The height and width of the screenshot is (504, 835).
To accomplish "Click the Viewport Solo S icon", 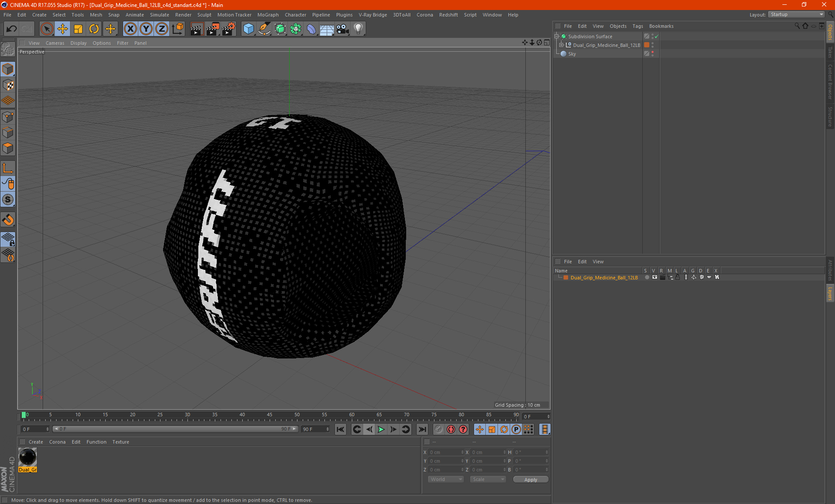I will click(8, 200).
